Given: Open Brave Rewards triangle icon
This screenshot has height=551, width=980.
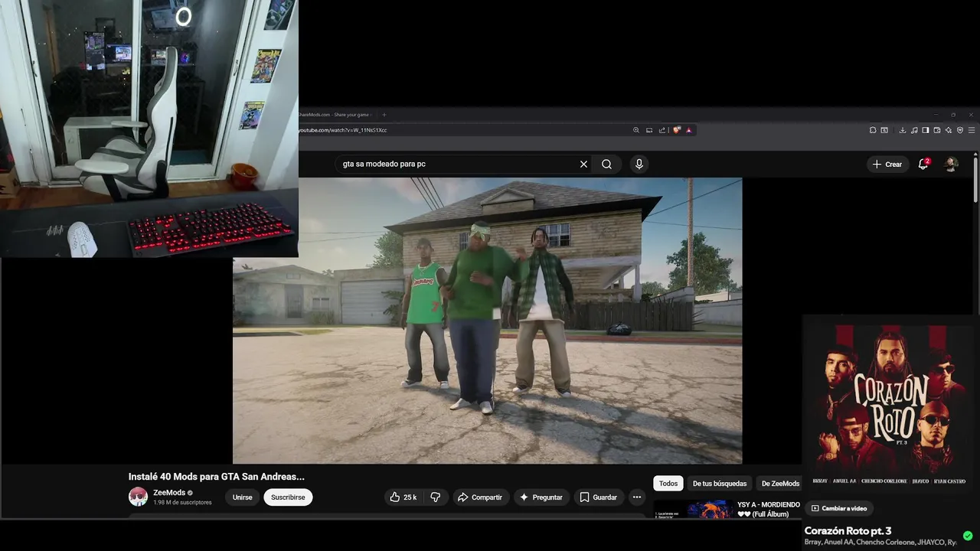Looking at the screenshot, I should point(689,130).
